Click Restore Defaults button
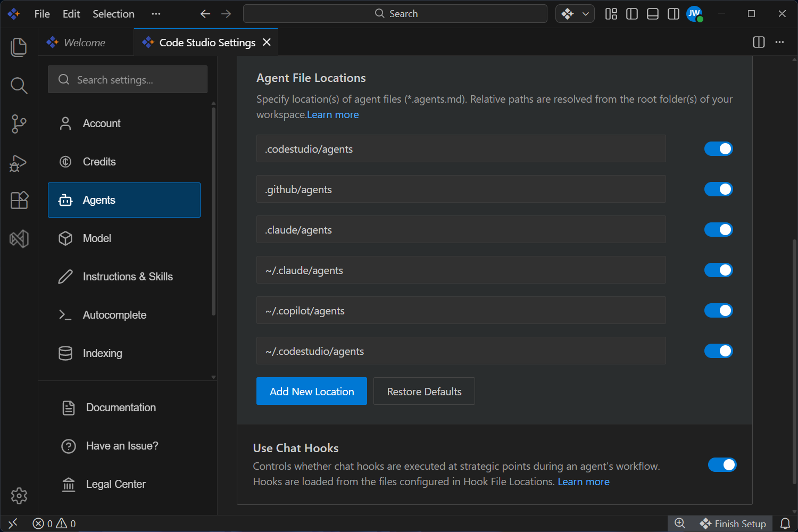798x532 pixels. point(424,391)
